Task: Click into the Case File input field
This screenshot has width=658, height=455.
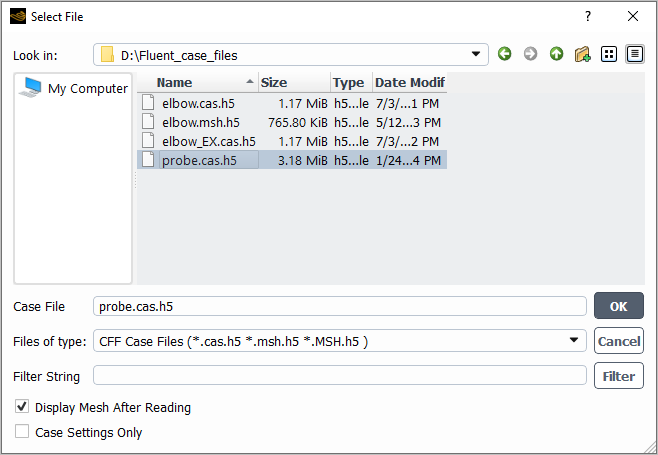Action: tap(339, 306)
